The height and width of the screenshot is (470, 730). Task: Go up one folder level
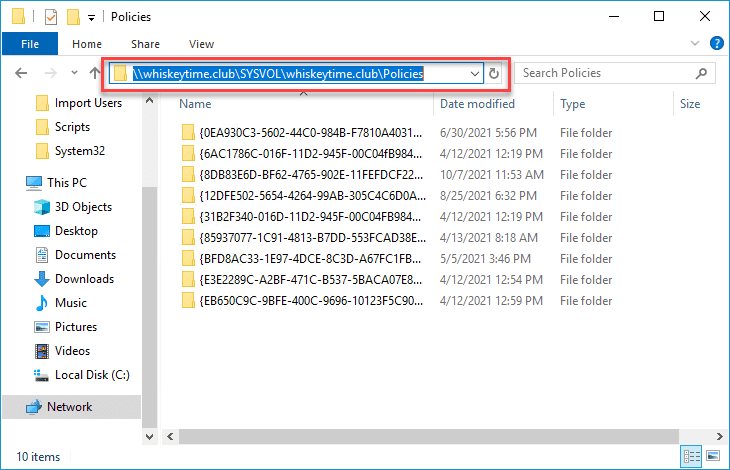pyautogui.click(x=95, y=73)
